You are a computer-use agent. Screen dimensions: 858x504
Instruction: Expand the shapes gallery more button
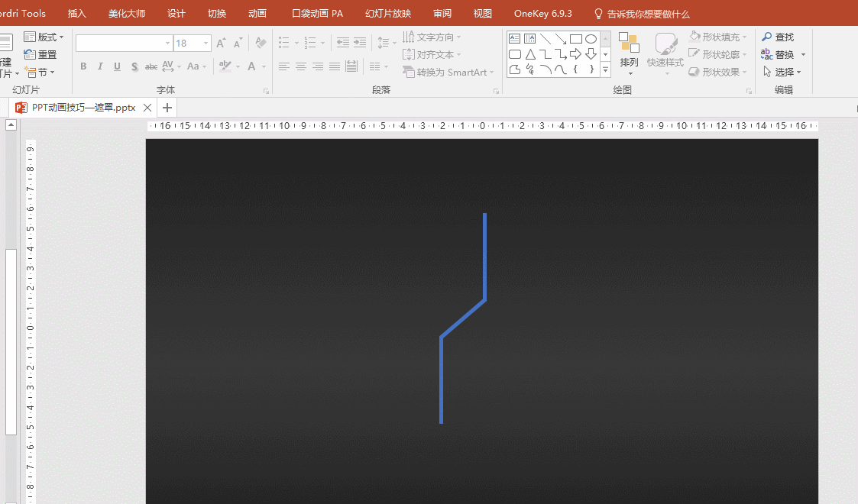click(605, 69)
